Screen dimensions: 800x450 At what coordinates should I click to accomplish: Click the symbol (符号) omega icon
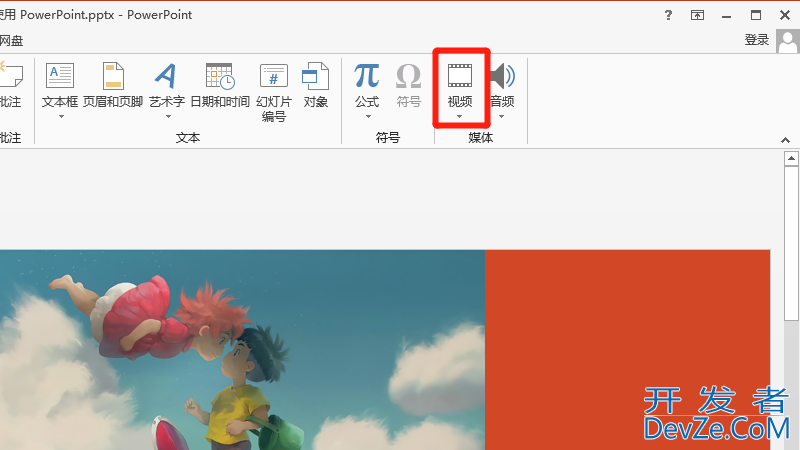[x=409, y=77]
